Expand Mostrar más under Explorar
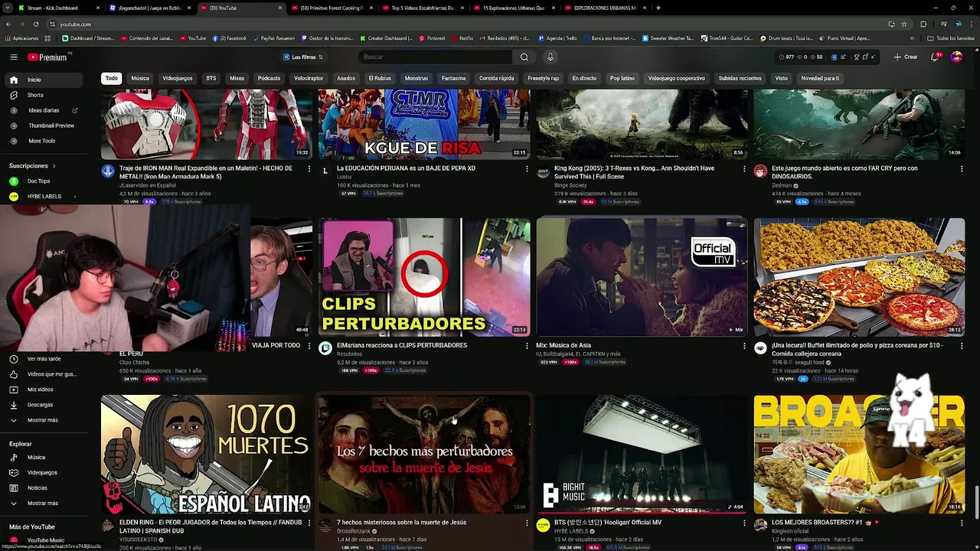980x551 pixels. click(x=44, y=504)
